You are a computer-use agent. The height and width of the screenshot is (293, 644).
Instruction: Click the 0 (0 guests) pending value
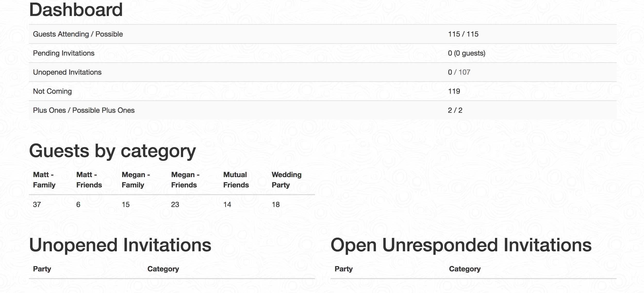[x=466, y=53]
